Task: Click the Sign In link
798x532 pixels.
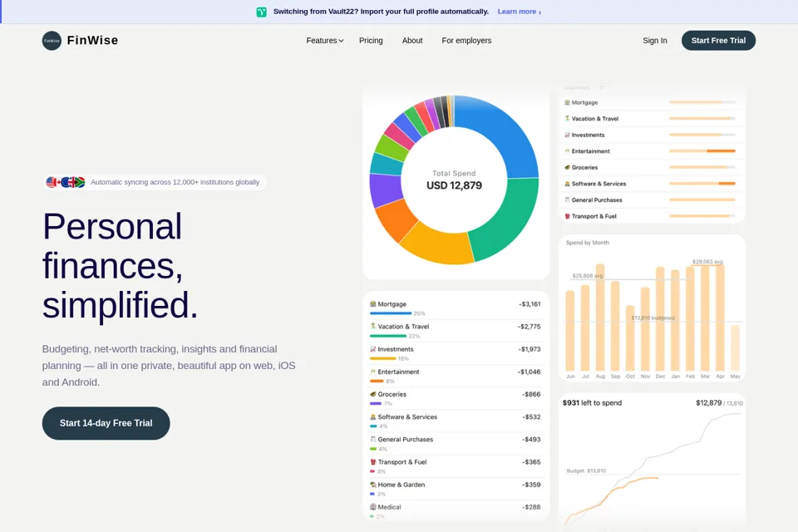Action: coord(654,41)
